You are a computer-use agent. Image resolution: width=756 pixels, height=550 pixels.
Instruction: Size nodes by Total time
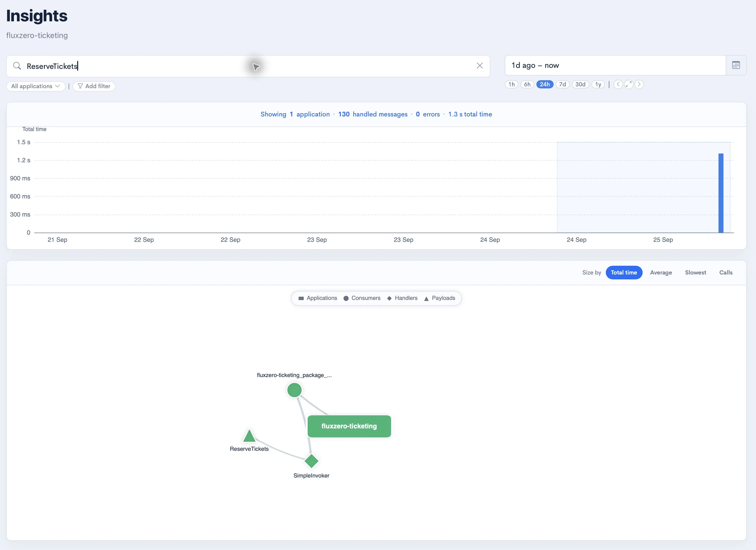tap(624, 272)
